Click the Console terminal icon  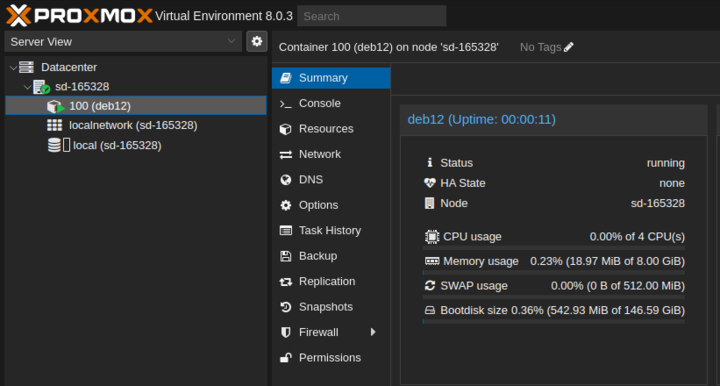286,104
